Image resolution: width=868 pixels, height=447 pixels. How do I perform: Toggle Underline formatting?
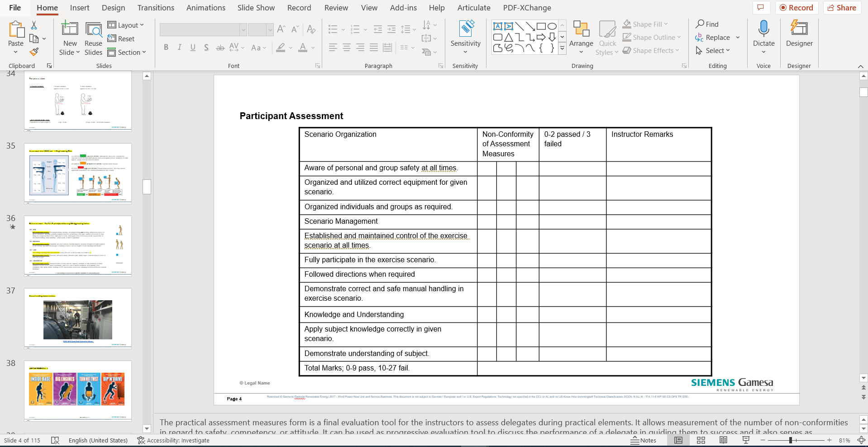(193, 48)
